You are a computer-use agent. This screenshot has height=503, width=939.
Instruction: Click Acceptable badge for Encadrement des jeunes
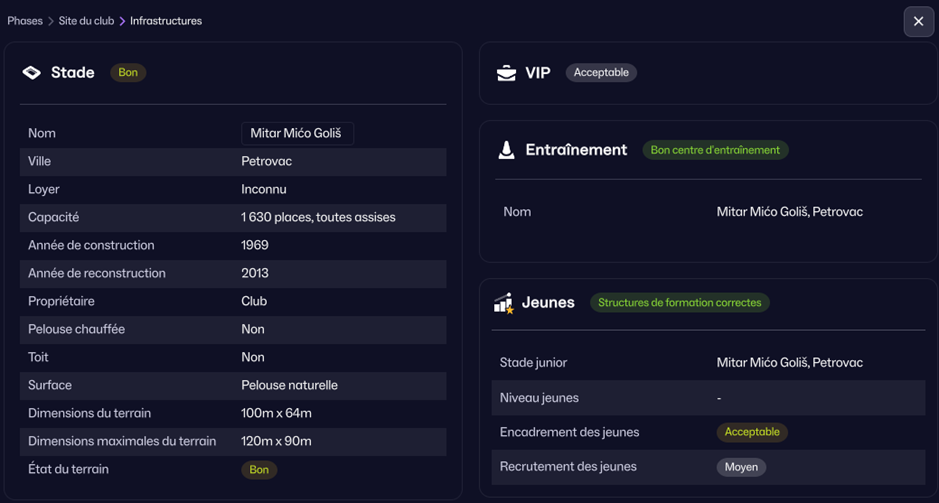(752, 432)
